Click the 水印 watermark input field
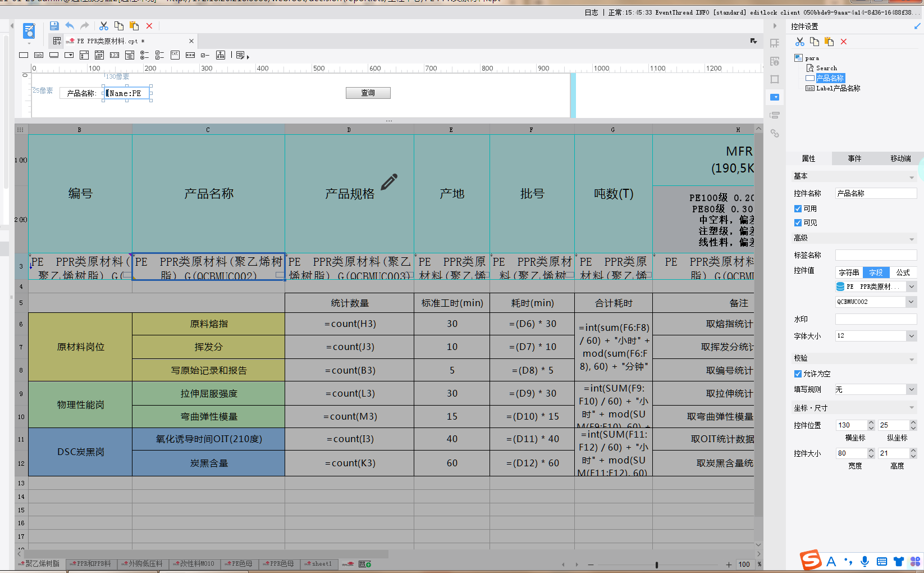 (x=876, y=319)
